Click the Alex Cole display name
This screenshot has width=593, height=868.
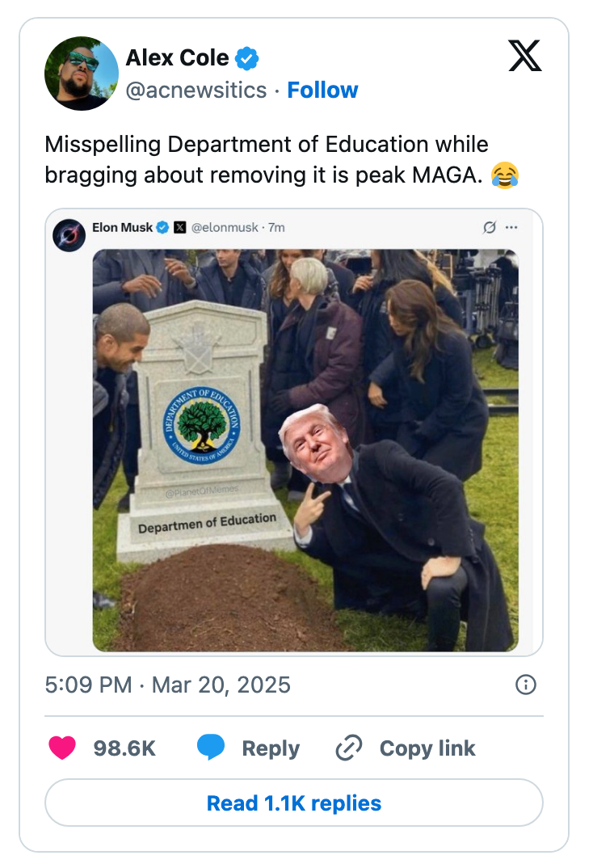177,58
